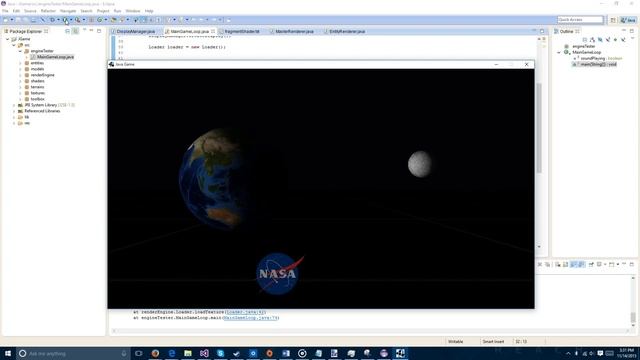Viewport: 640px width, 360px height.
Task: Open the Help menu
Action: (x=149, y=11)
